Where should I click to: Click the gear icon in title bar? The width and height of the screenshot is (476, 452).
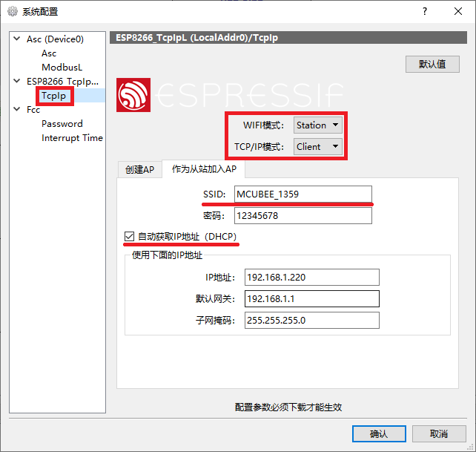(12, 11)
